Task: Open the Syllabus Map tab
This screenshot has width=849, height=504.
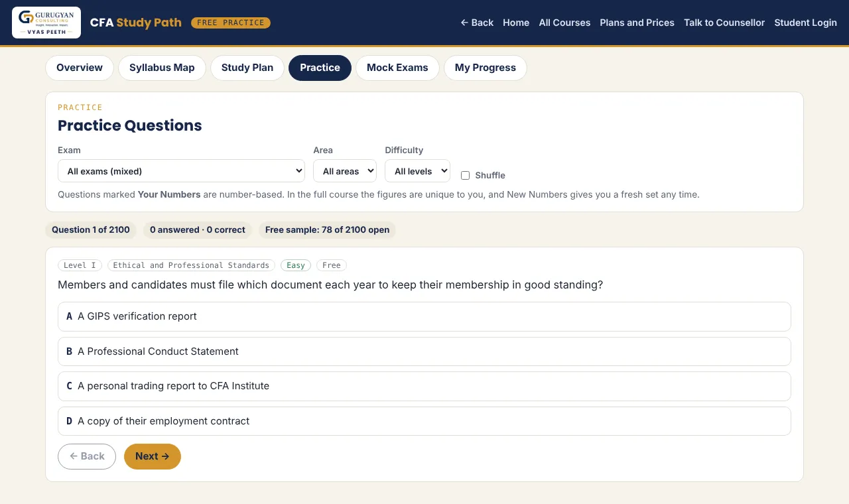Action: click(162, 68)
